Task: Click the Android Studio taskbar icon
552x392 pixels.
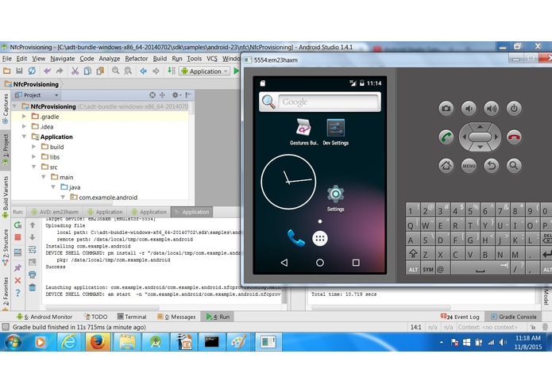Action: pyautogui.click(x=155, y=342)
